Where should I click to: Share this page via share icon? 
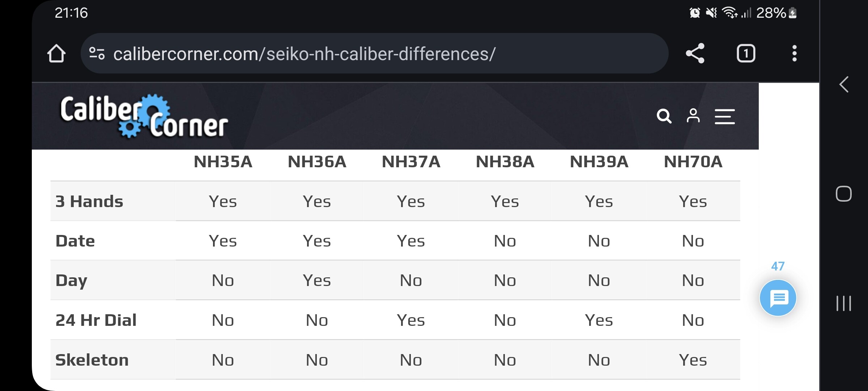coord(695,53)
